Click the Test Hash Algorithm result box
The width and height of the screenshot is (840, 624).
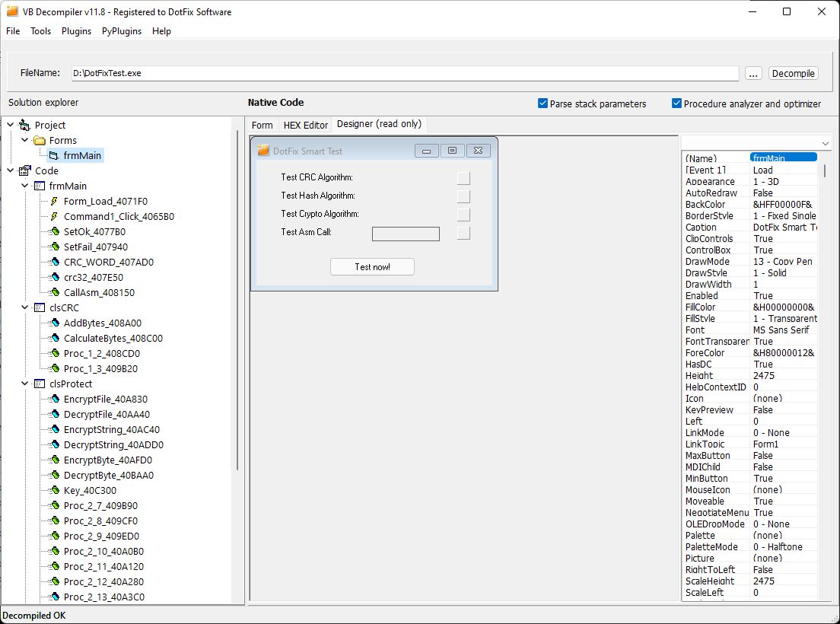tap(463, 196)
